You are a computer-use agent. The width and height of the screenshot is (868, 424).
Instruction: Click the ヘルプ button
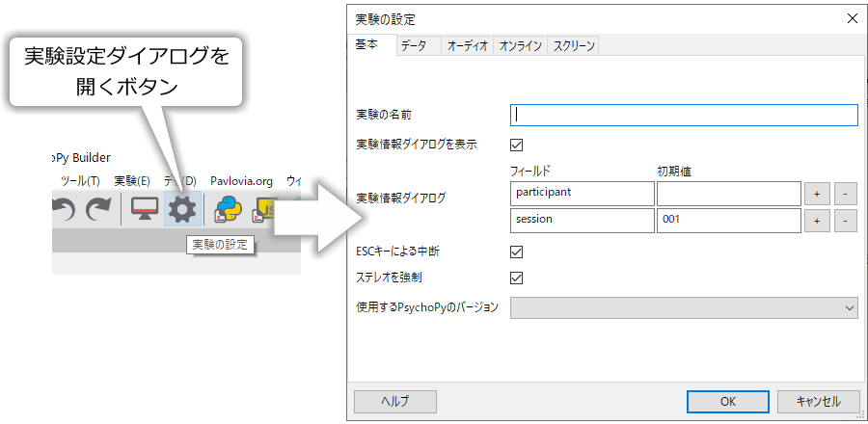pyautogui.click(x=395, y=402)
